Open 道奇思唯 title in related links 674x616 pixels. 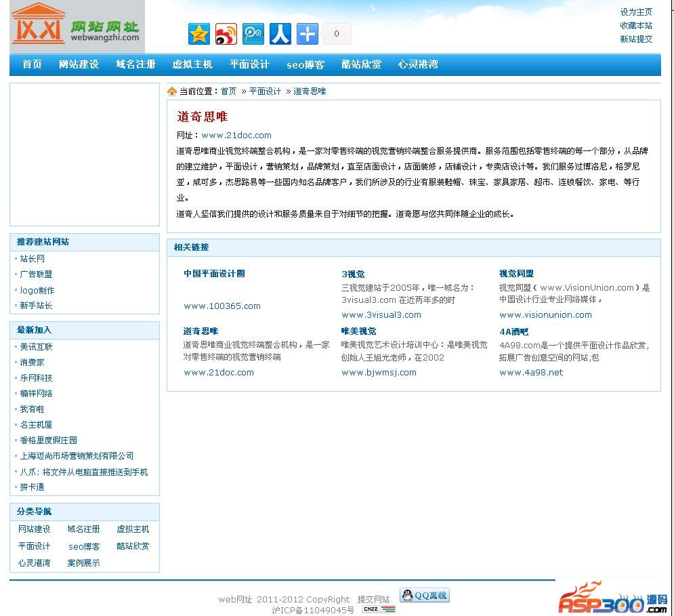(201, 331)
